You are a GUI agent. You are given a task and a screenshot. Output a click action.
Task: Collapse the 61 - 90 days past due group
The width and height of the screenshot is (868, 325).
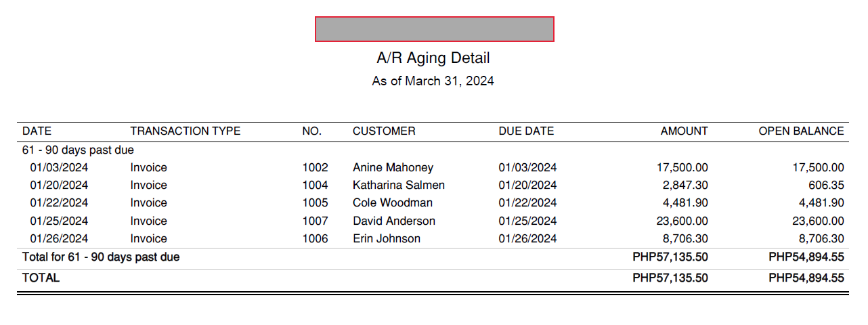78,150
